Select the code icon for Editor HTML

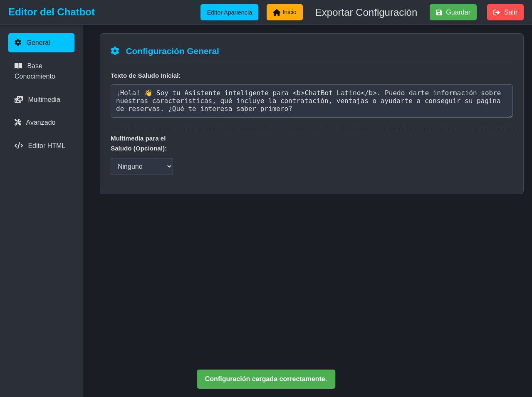click(x=19, y=145)
